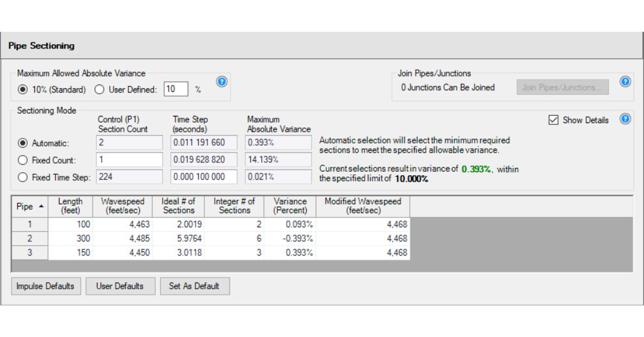The image size is (644, 337).
Task: Click the variance cell 0.093%
Action: pyautogui.click(x=290, y=224)
